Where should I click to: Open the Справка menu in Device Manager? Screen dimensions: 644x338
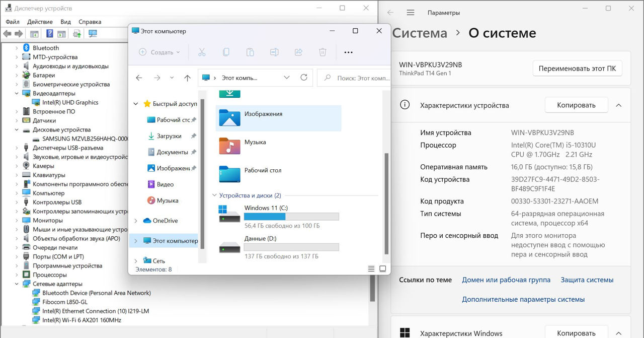(x=90, y=22)
